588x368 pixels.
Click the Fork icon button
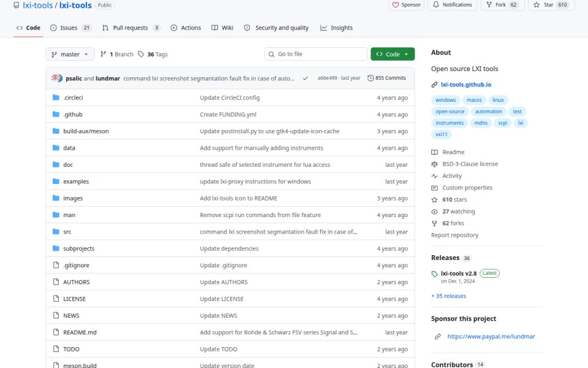pos(489,5)
